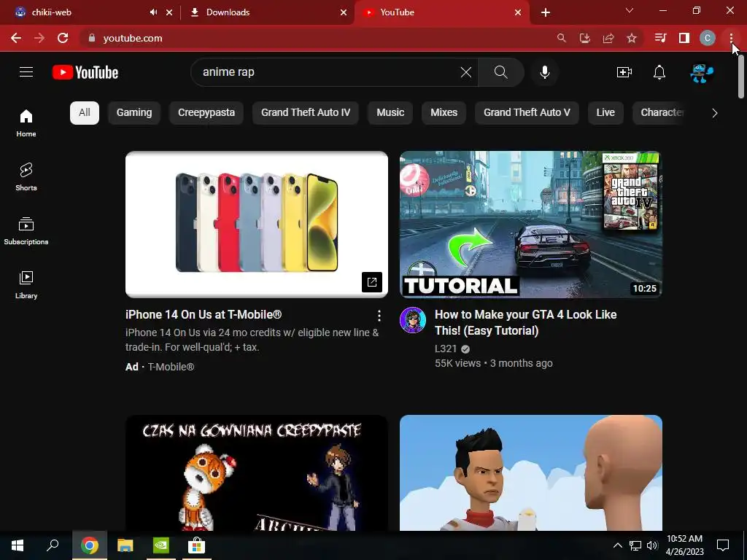Screen dimensions: 747x560
Task: Open Shorts in the sidebar
Action: click(26, 176)
